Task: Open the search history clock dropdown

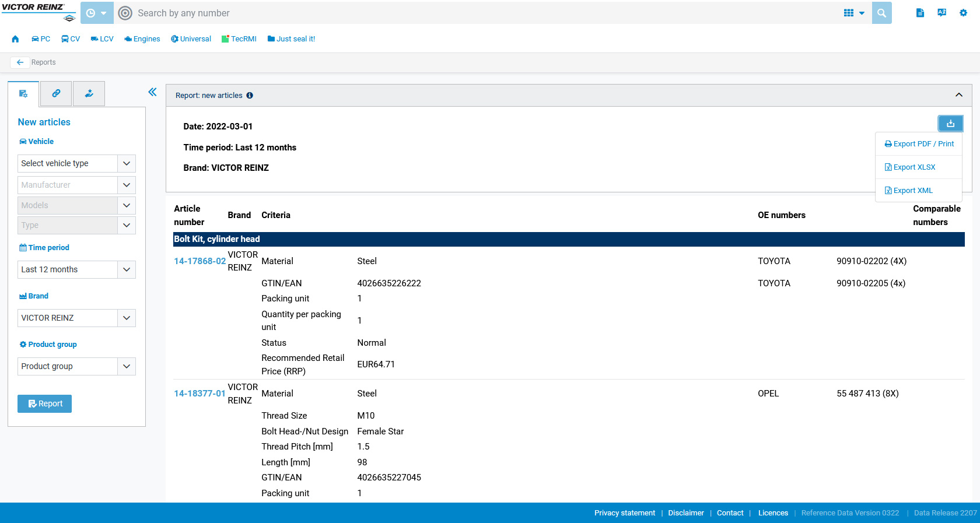Action: click(x=97, y=13)
